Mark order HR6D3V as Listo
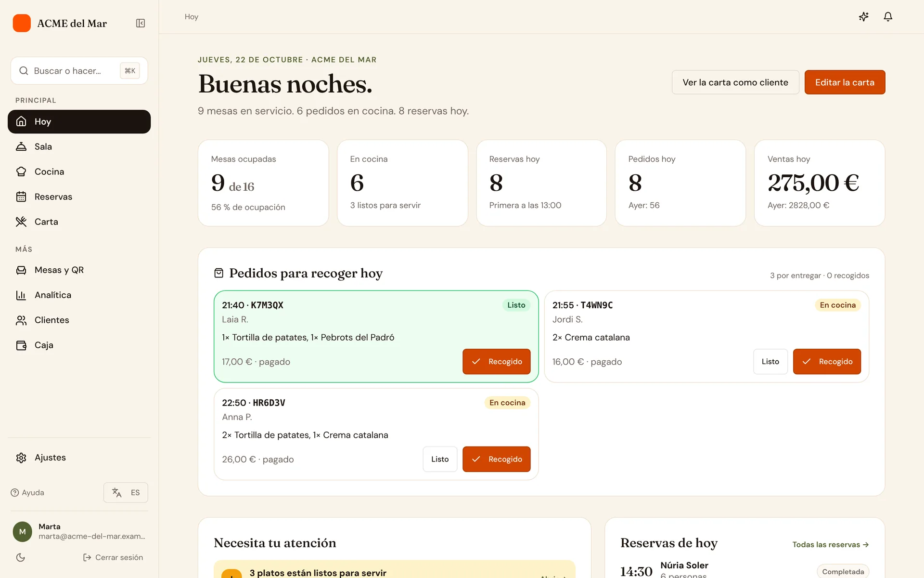This screenshot has height=578, width=924. pyautogui.click(x=440, y=459)
